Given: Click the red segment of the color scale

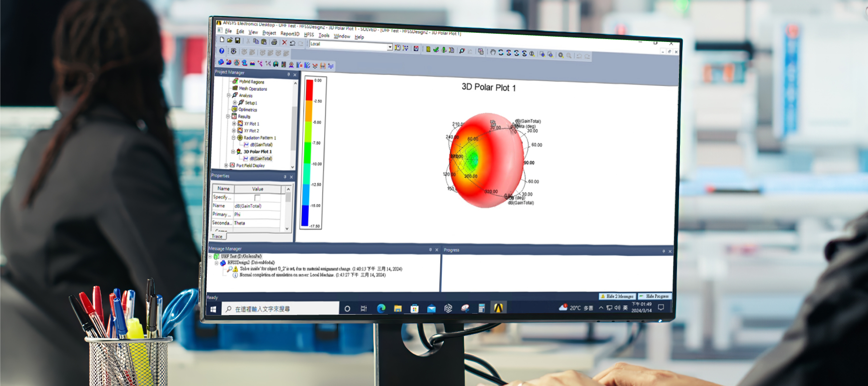Looking at the screenshot, I should 309,90.
